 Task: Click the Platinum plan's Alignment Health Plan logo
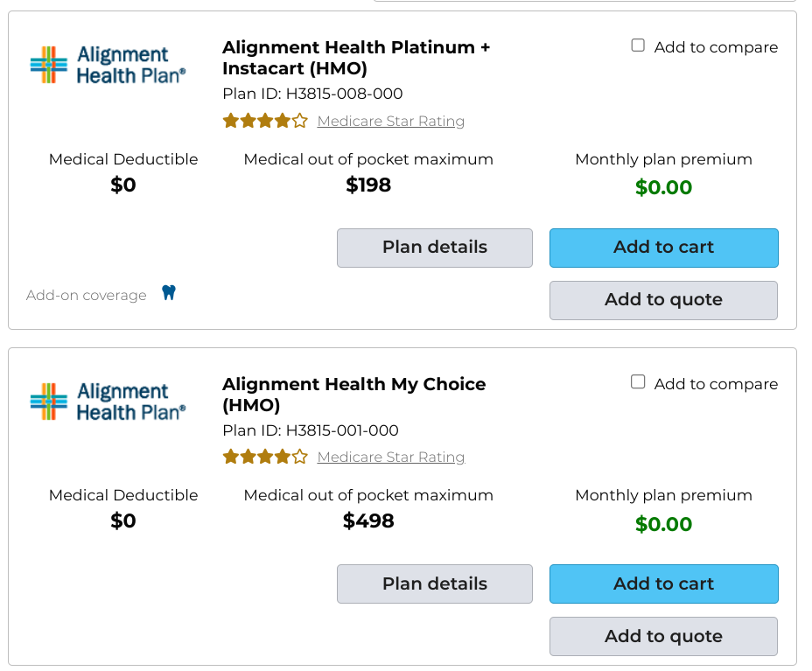point(108,65)
